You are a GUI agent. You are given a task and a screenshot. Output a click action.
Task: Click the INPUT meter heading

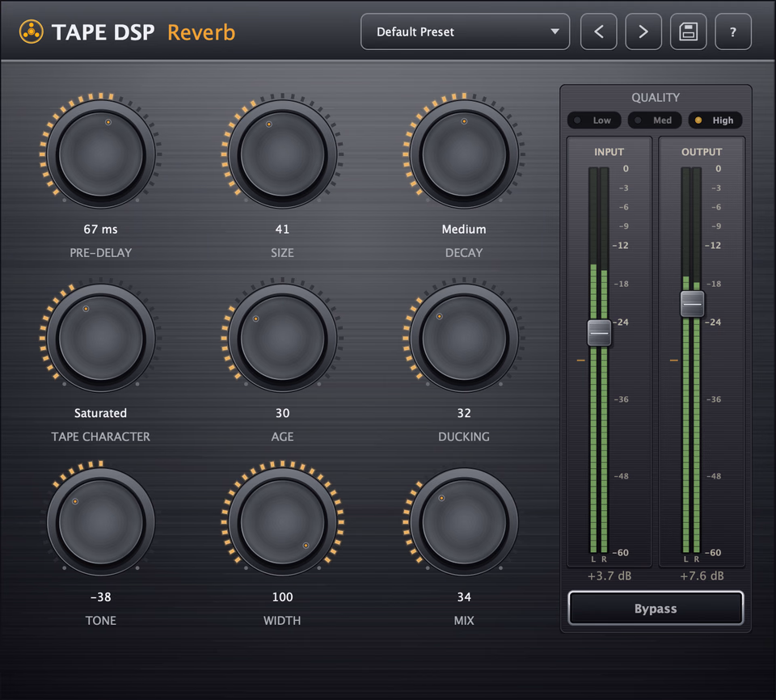coord(609,152)
